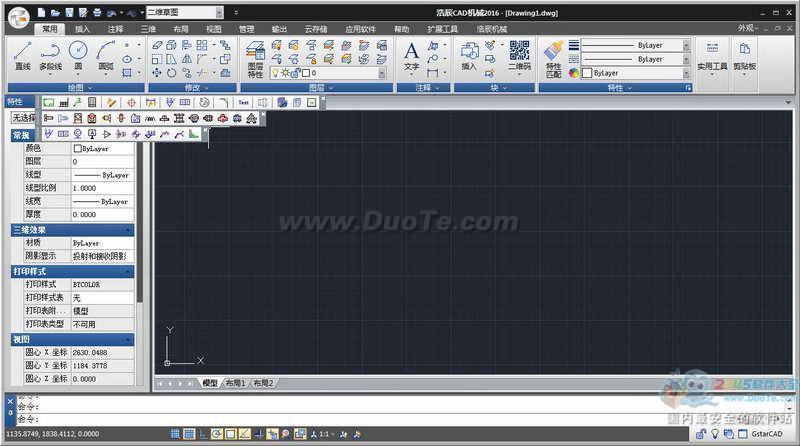Open the Annotate (注释) ribbon tab
The width and height of the screenshot is (800, 446).
[x=115, y=29]
